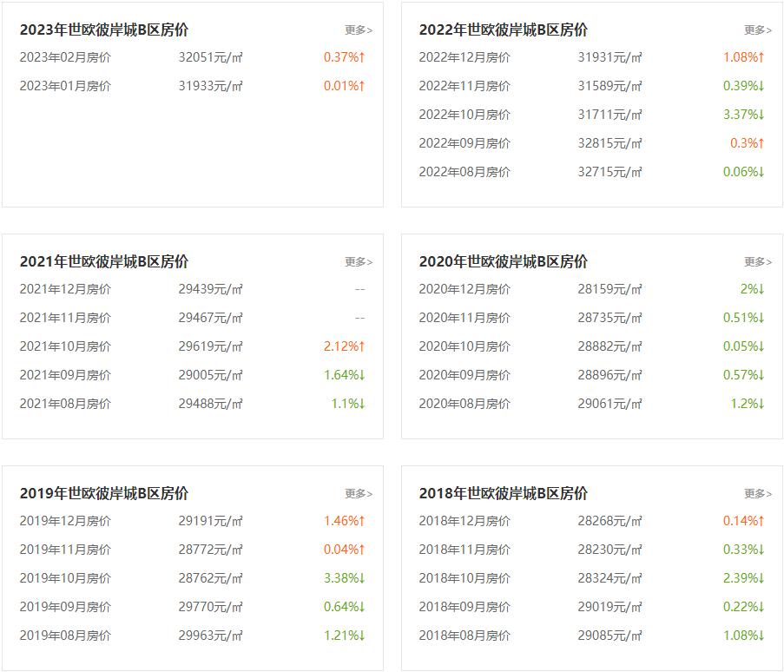Viewport: 784px width, 672px height.
Task: Open the 2021年10月房价 entry
Action: [x=66, y=346]
